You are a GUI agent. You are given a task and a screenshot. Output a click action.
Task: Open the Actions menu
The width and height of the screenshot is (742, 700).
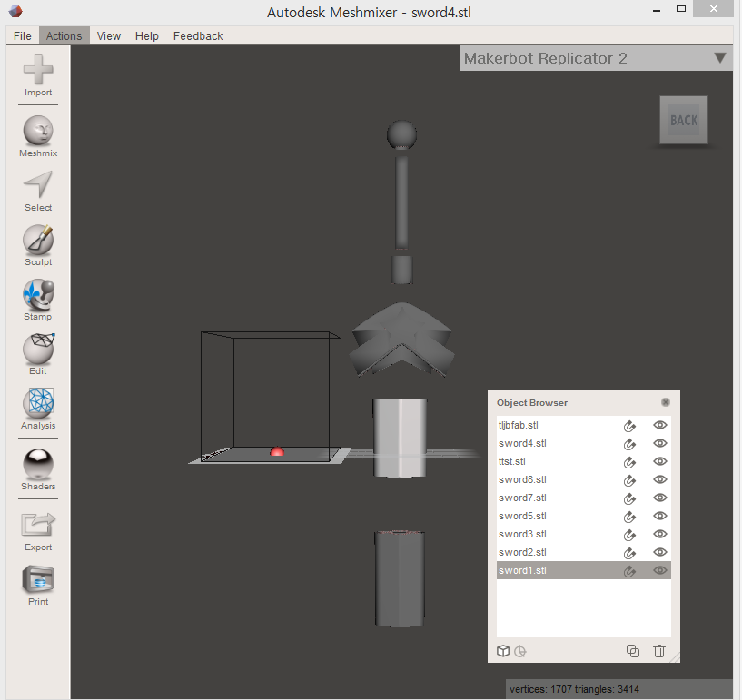pyautogui.click(x=64, y=36)
